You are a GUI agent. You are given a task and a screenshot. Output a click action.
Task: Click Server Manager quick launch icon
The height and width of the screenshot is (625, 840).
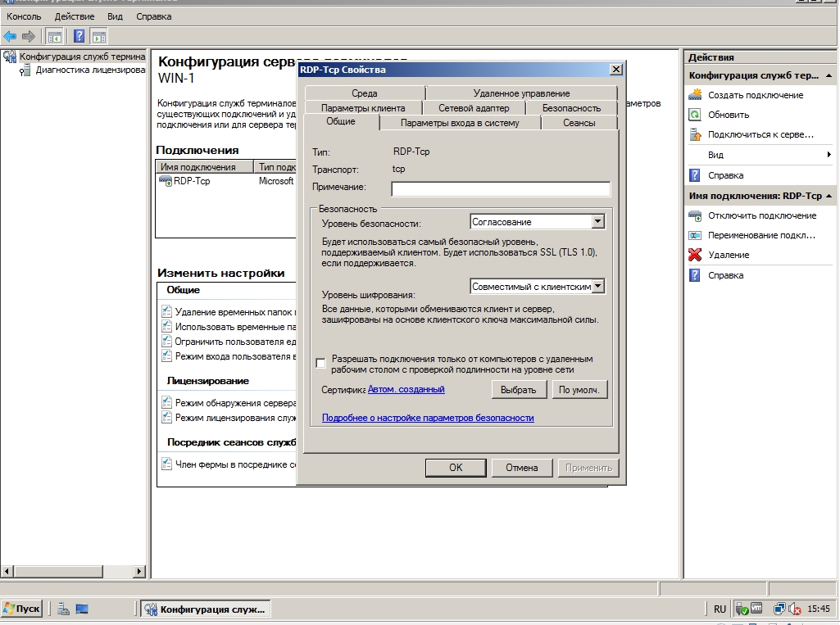(x=63, y=609)
